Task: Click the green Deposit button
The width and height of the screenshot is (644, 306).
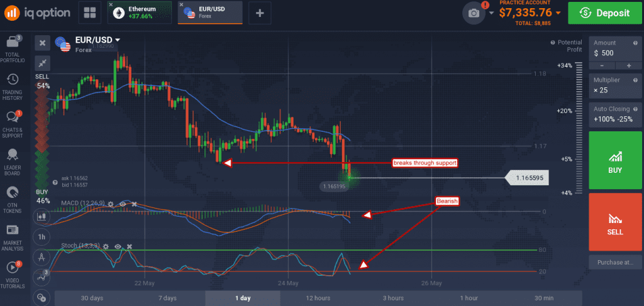Action: [606, 13]
